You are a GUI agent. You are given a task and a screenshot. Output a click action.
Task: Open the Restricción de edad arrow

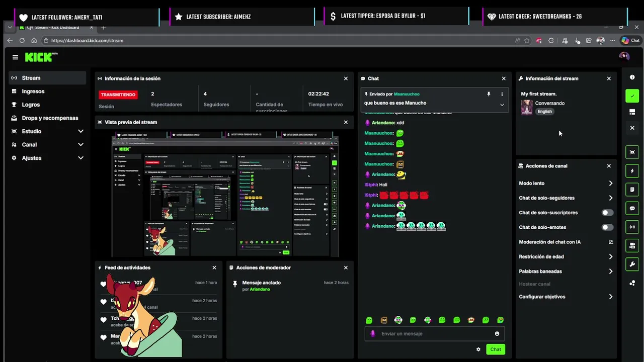(611, 257)
